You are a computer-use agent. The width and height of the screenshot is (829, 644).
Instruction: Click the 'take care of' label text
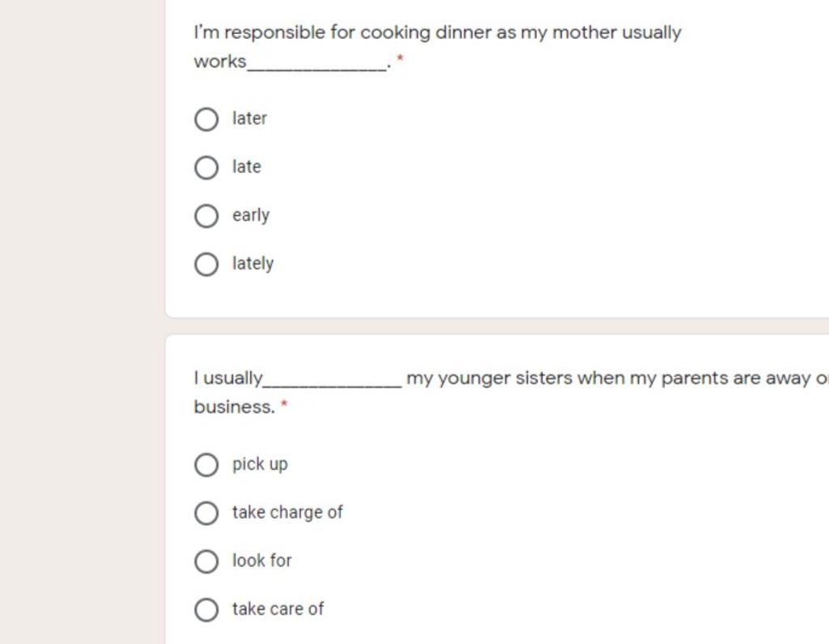click(x=278, y=609)
